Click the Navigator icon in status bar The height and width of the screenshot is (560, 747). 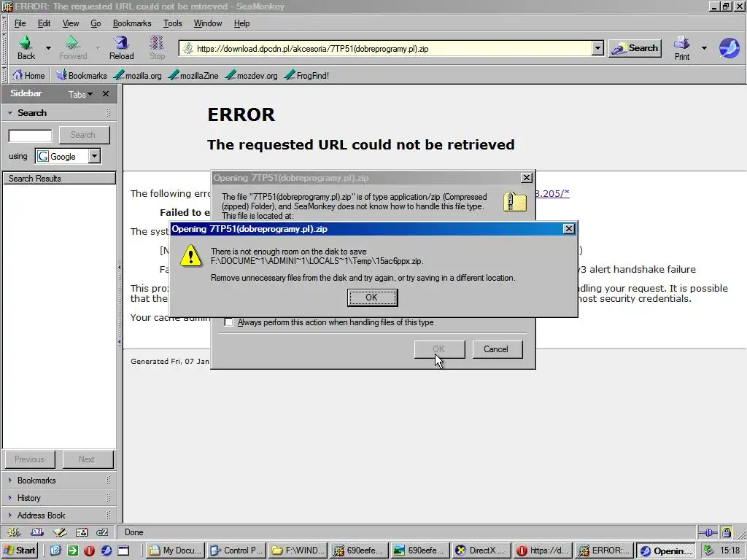click(13, 532)
